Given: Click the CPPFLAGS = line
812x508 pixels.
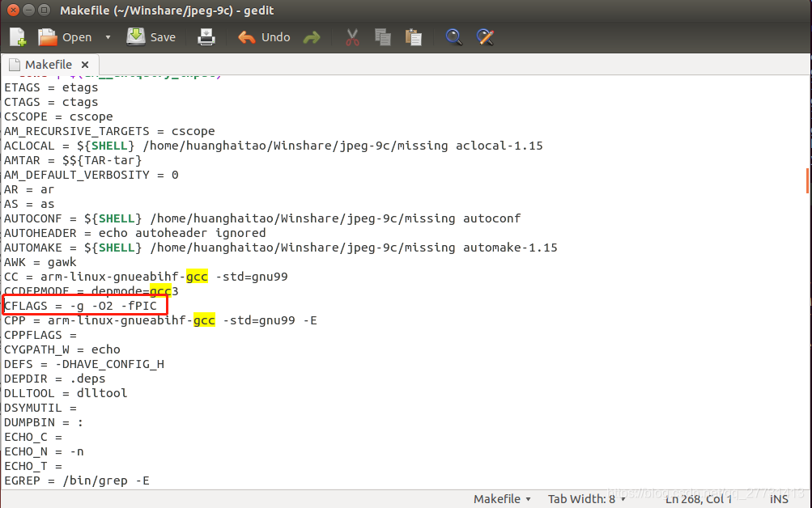Looking at the screenshot, I should click(40, 335).
